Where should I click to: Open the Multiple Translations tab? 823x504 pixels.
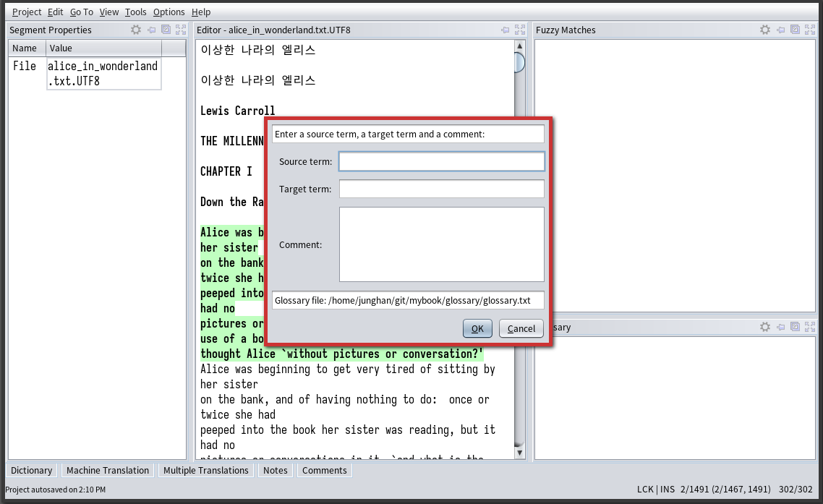point(205,471)
